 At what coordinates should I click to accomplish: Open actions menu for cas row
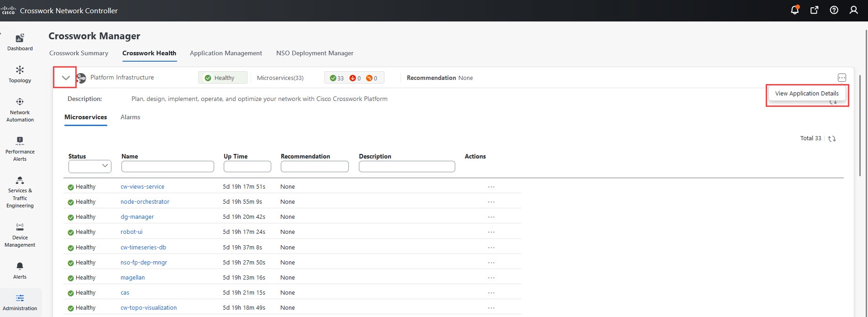491,293
